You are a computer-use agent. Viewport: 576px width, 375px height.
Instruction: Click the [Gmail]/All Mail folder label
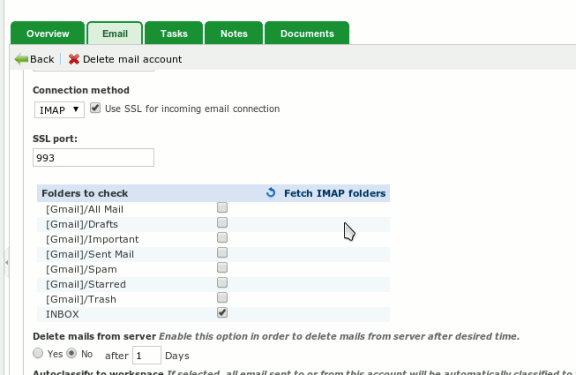(84, 209)
